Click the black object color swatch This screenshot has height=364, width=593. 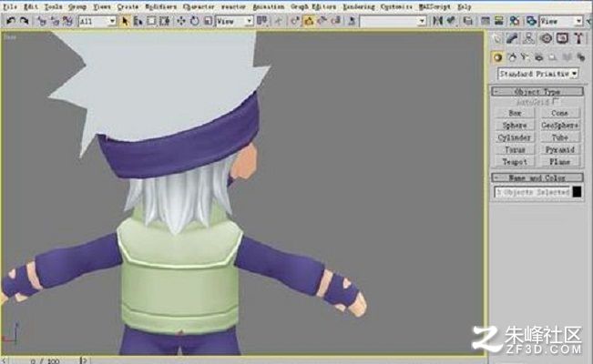coord(577,192)
